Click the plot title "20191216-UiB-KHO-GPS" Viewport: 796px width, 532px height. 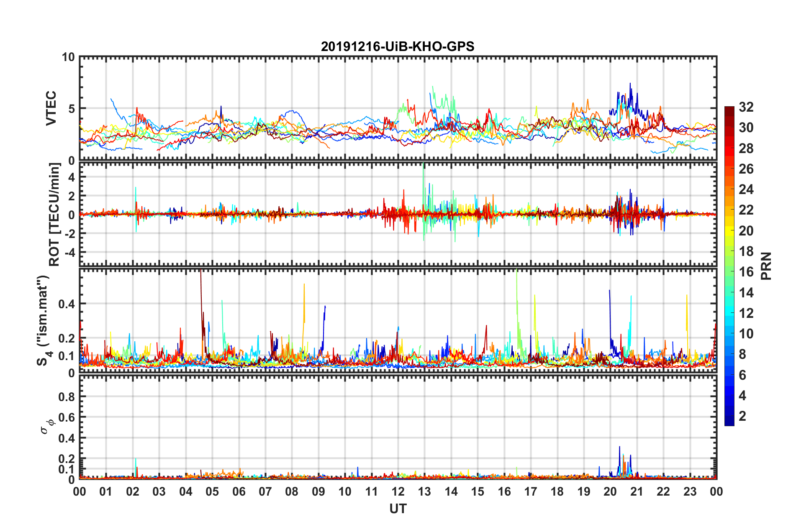398,46
